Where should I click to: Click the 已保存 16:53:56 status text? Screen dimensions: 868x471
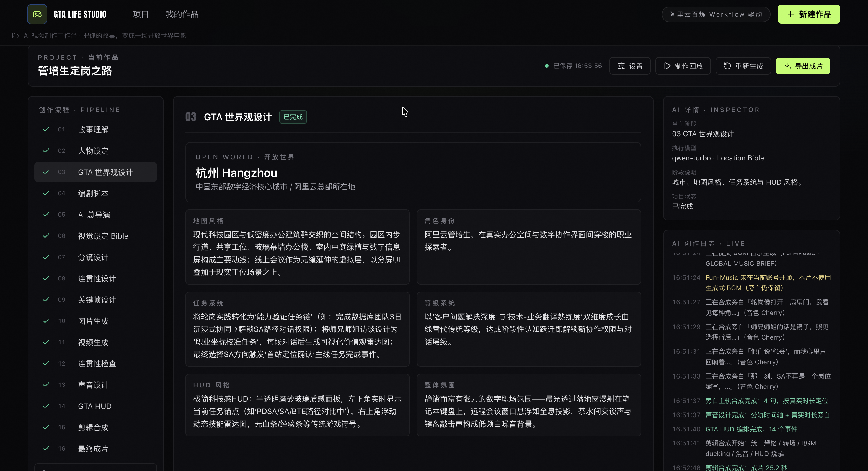point(577,66)
